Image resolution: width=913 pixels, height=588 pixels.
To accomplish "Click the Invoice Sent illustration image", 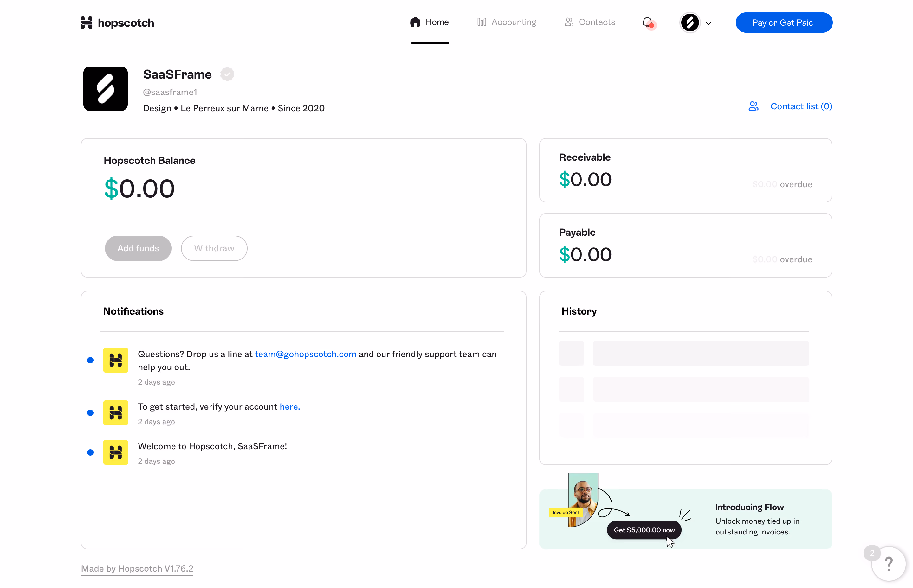I will [x=574, y=501].
